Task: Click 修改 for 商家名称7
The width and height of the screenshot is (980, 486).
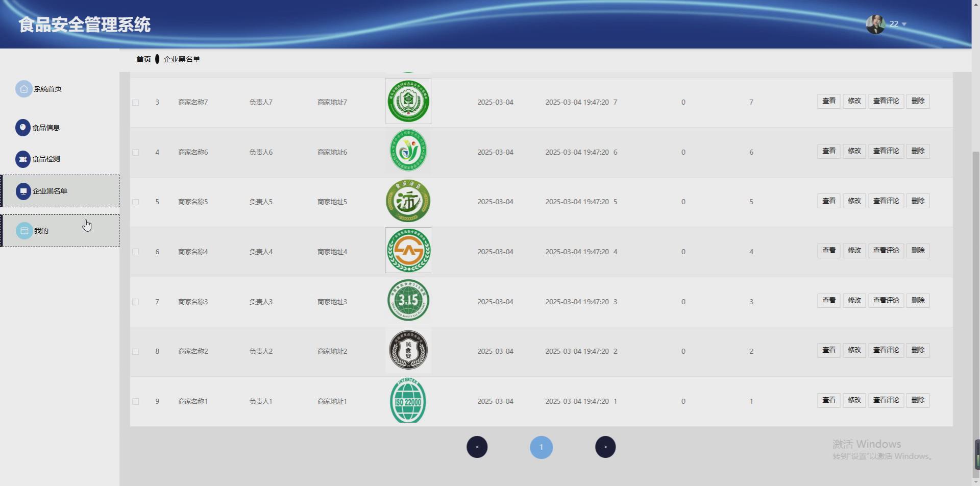Action: click(x=854, y=101)
